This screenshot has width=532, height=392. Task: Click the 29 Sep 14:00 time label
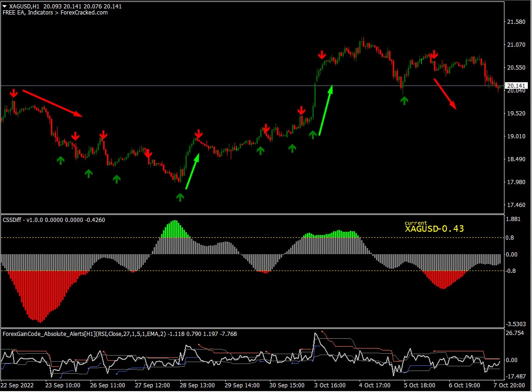[x=242, y=385]
